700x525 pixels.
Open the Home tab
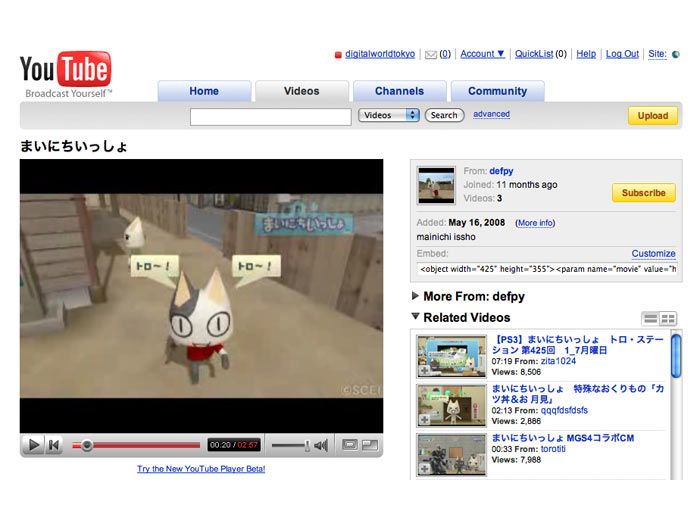204,91
